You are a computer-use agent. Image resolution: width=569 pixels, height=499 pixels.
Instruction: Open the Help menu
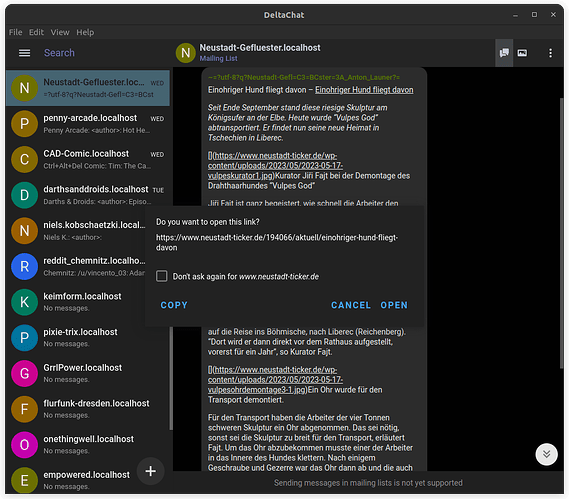pos(85,32)
